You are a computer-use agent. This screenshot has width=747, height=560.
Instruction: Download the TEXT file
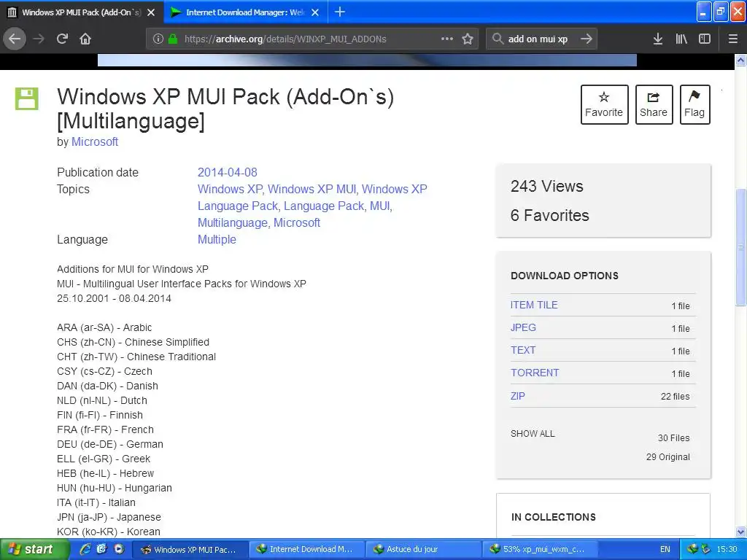[x=523, y=350]
